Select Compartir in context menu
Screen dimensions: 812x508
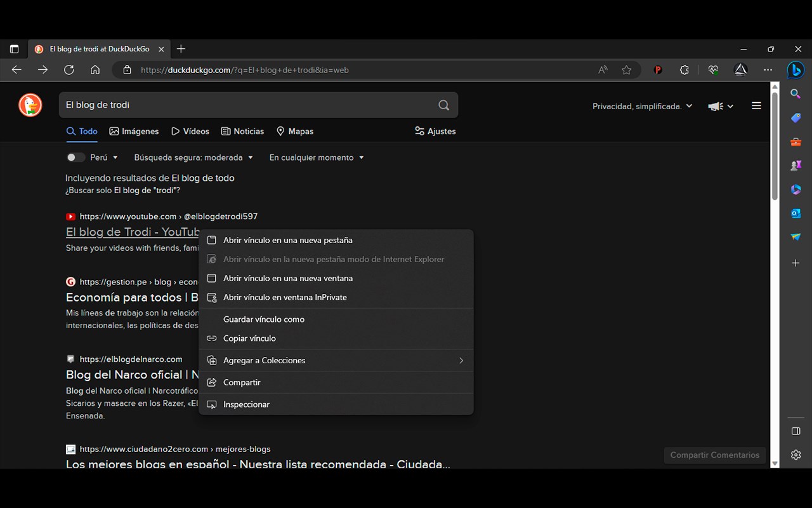tap(336, 382)
